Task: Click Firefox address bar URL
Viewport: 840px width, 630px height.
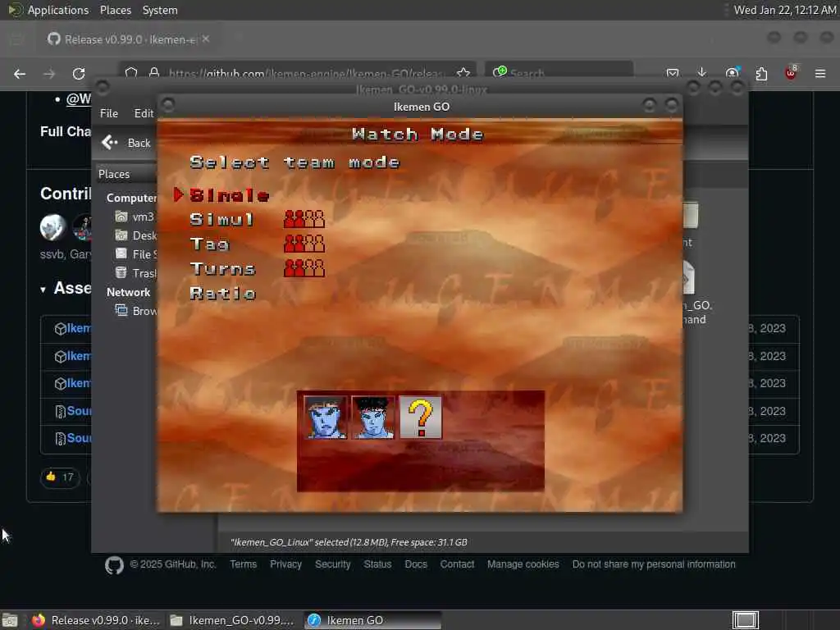Action: pyautogui.click(x=305, y=73)
